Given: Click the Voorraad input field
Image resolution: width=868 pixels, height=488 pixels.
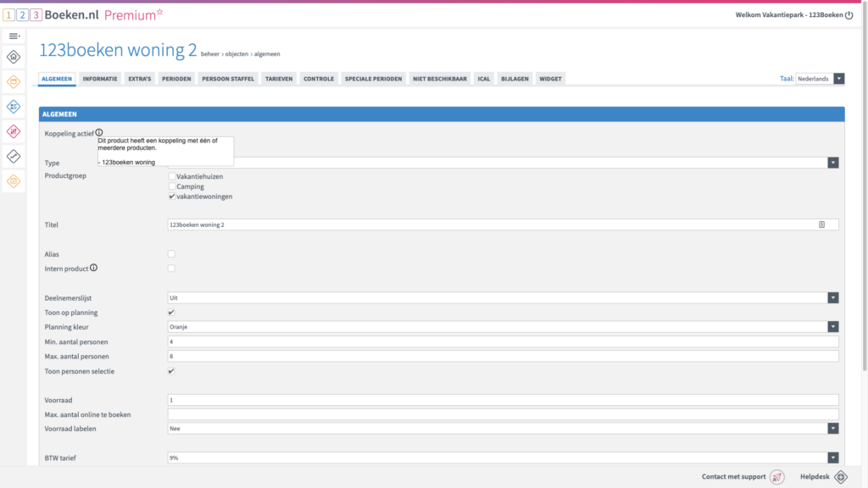Looking at the screenshot, I should [504, 400].
